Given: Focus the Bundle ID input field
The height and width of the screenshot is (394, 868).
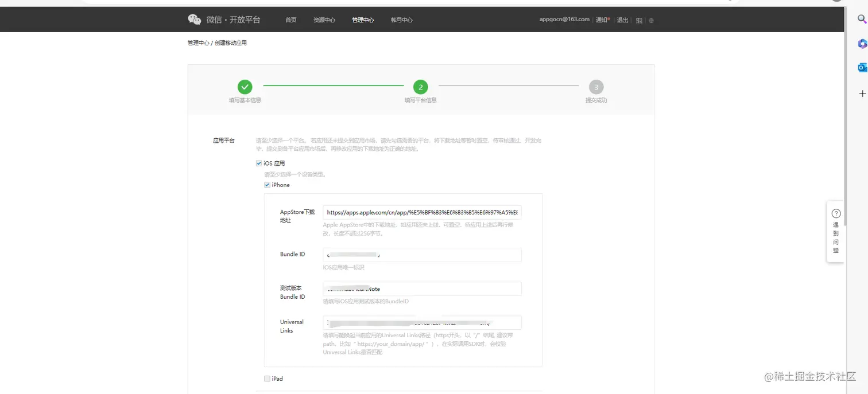Looking at the screenshot, I should coord(422,255).
